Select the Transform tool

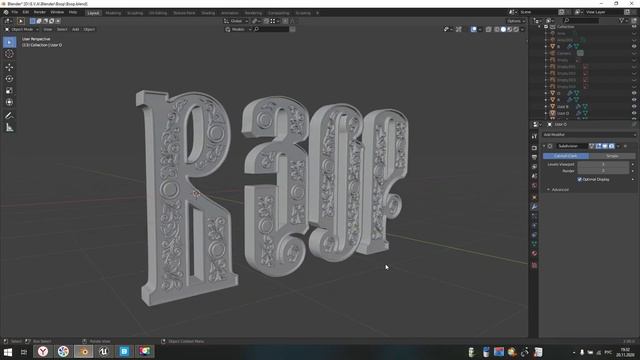coord(9,102)
